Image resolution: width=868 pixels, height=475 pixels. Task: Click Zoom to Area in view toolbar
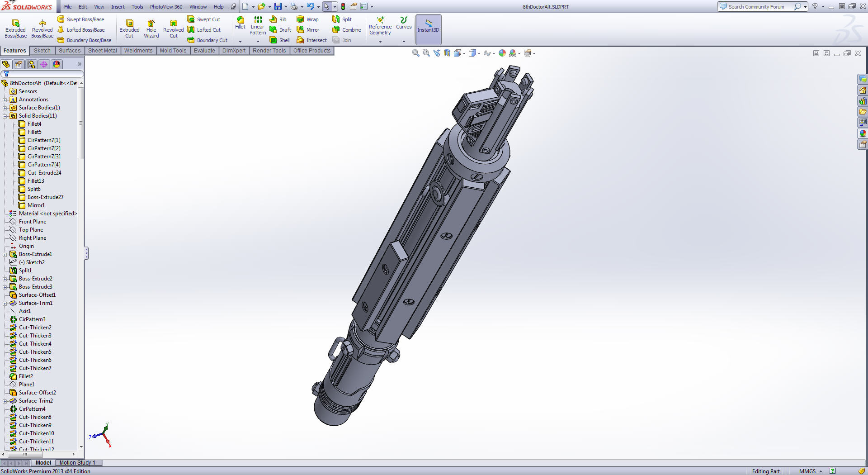tap(426, 53)
